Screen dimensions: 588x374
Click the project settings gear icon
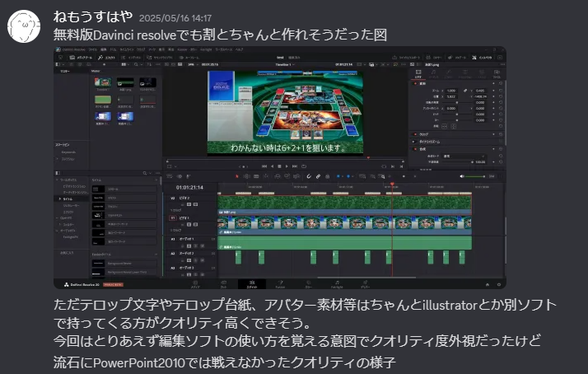click(x=499, y=285)
